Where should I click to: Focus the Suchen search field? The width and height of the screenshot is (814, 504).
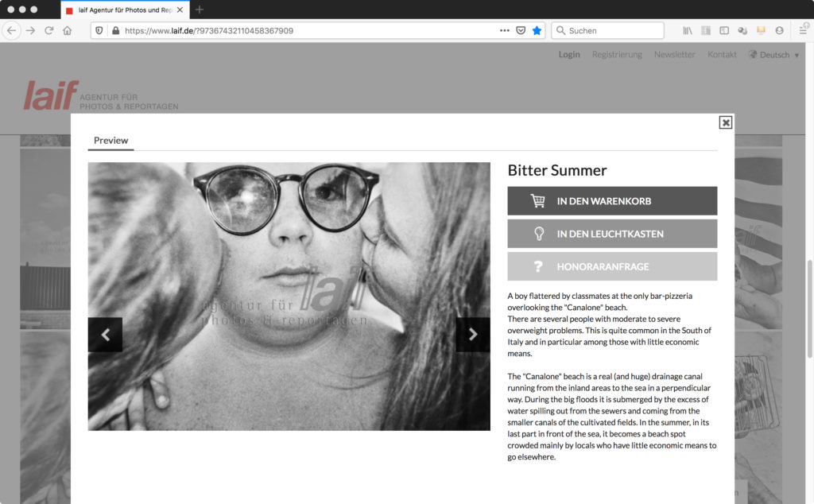(x=608, y=31)
